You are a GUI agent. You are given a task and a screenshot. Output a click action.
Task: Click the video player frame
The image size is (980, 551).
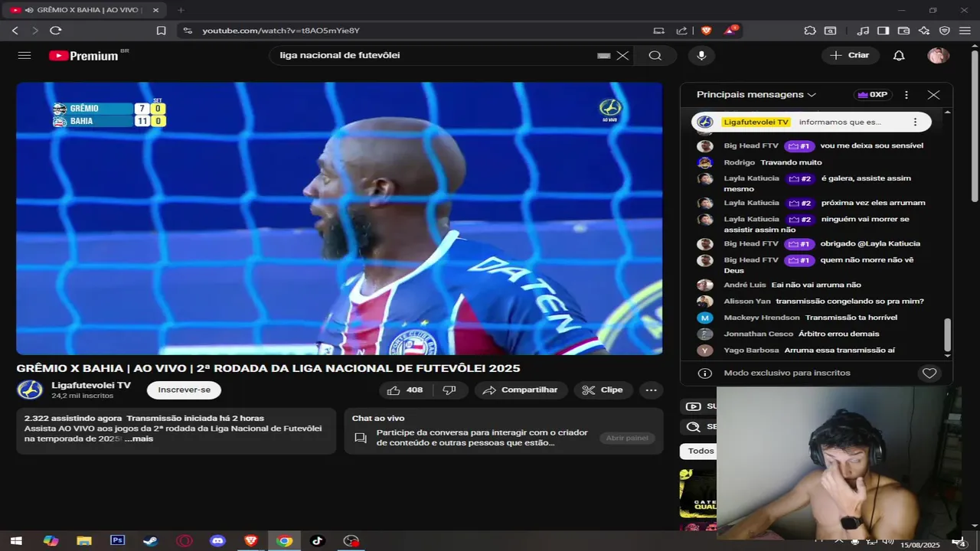(x=339, y=218)
